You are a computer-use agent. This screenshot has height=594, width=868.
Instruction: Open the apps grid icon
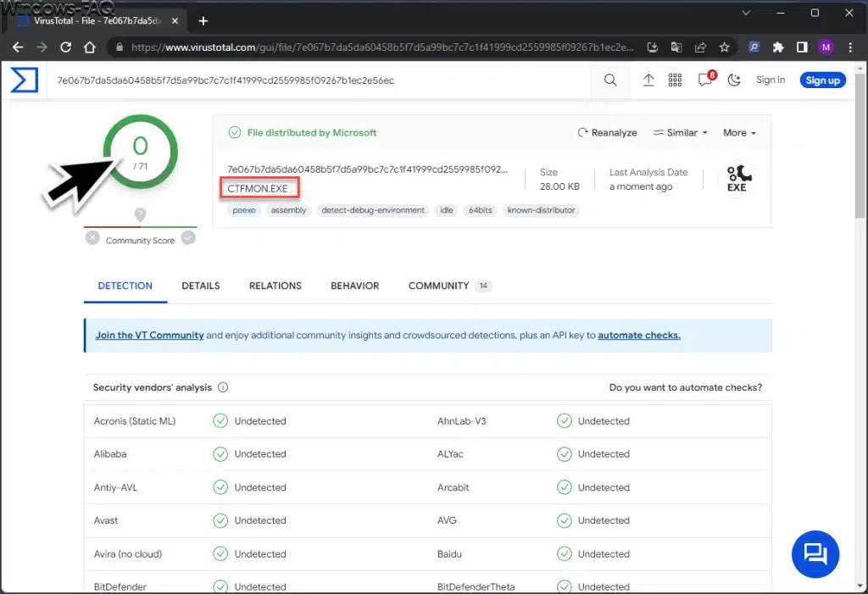pos(675,80)
